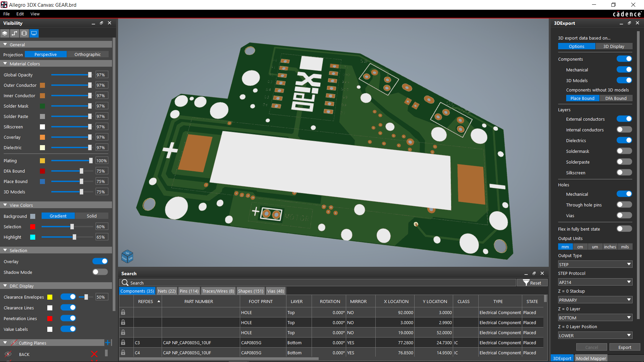Open the Z = 0 Layer BOTTOM dropdown

coord(595,318)
